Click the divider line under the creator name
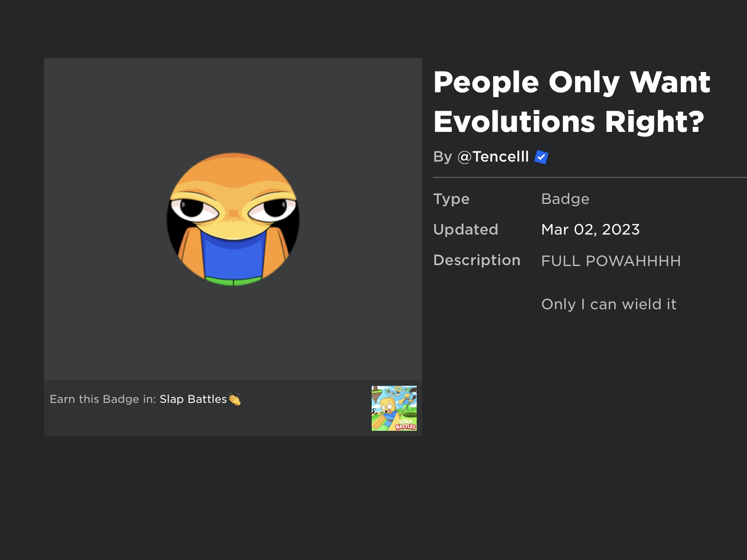747x560 pixels. [585, 177]
